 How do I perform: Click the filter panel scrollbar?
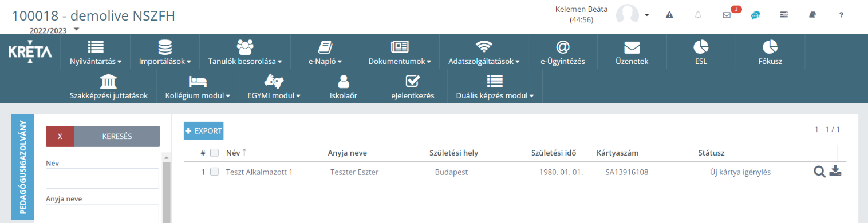(x=167, y=189)
